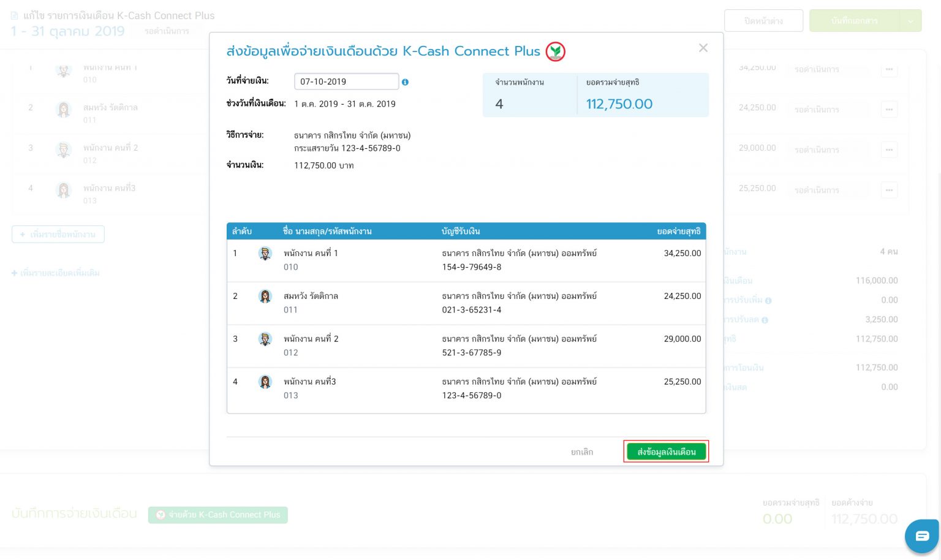Click the plus icon on เพิ่มรายละเอียดเพิ่มเติม
This screenshot has width=941, height=560.
[x=15, y=273]
